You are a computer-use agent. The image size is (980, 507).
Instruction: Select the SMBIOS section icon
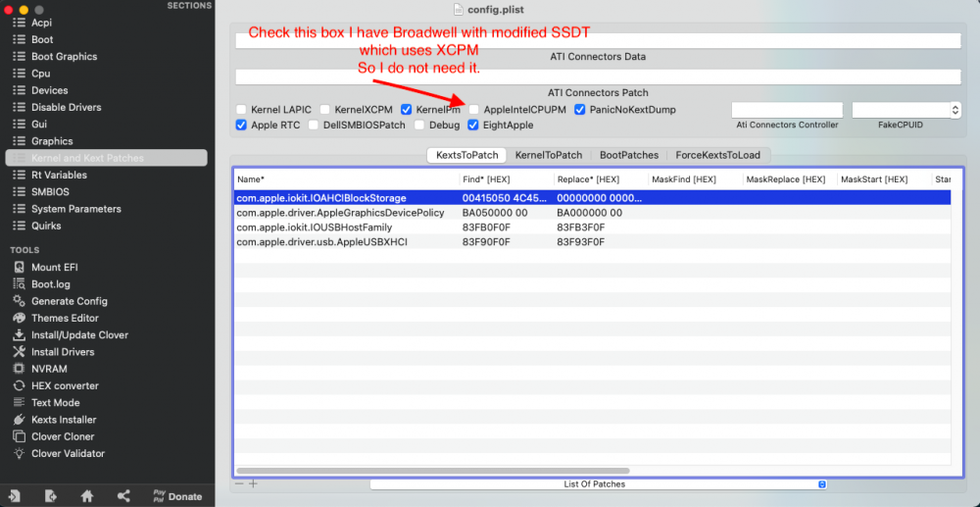click(x=20, y=191)
